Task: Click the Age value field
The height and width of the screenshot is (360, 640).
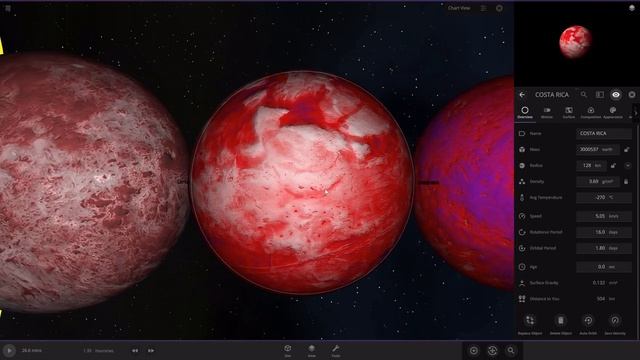Action: [604, 267]
